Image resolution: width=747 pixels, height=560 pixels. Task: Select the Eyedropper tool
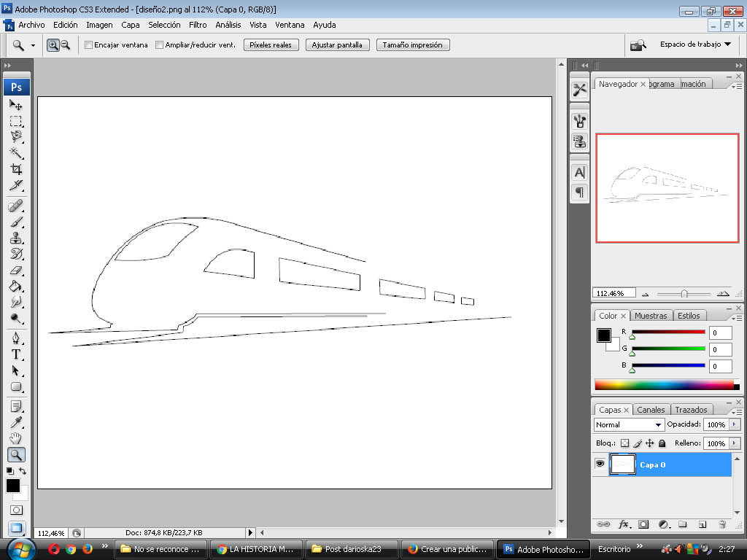(x=16, y=422)
